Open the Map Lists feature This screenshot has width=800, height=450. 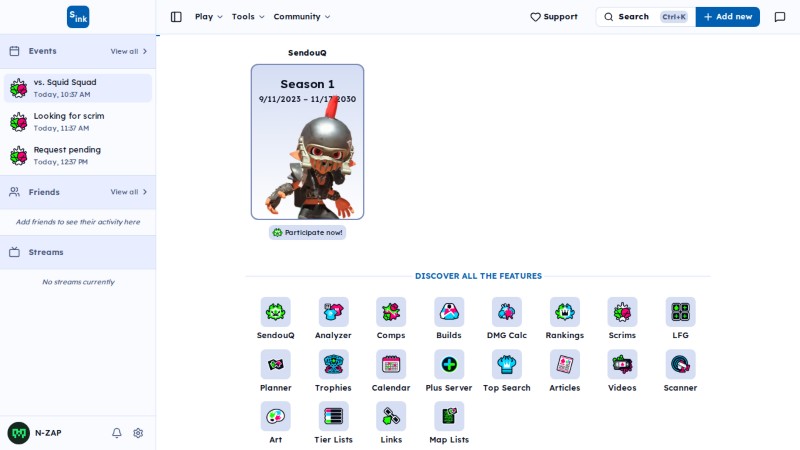[449, 416]
